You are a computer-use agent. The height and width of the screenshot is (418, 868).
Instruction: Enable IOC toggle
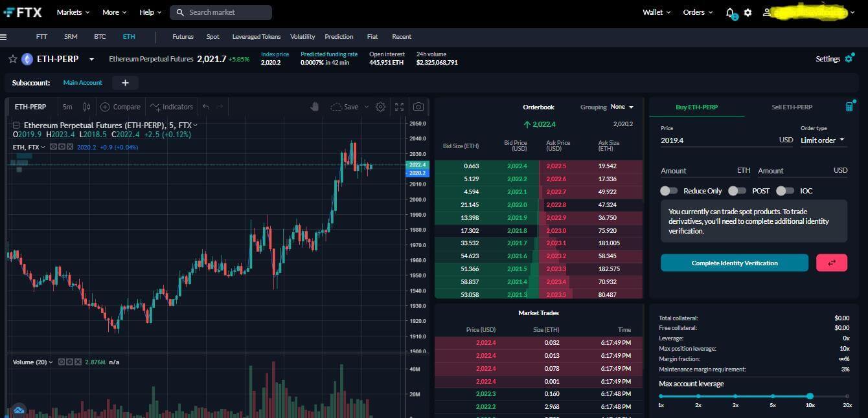785,191
